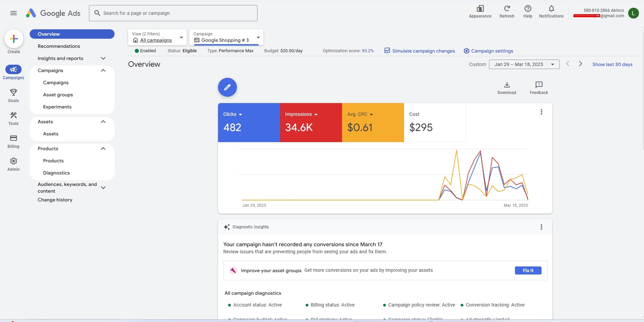Open Experiments page
The height and width of the screenshot is (322, 644).
tap(57, 107)
